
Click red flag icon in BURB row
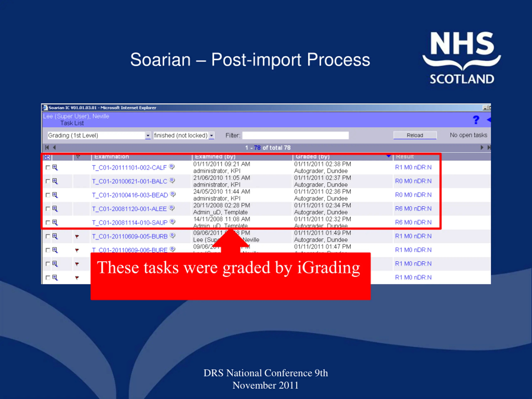click(77, 236)
